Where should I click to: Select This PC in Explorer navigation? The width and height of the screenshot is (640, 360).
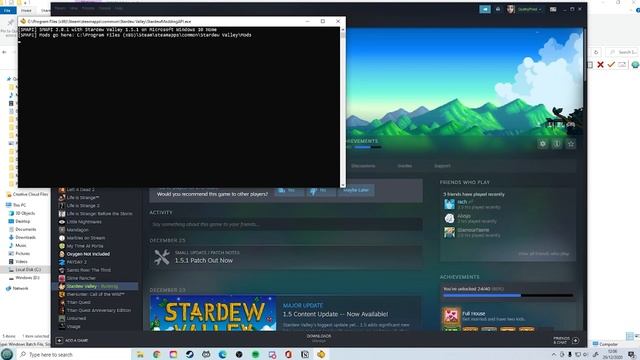click(19, 205)
